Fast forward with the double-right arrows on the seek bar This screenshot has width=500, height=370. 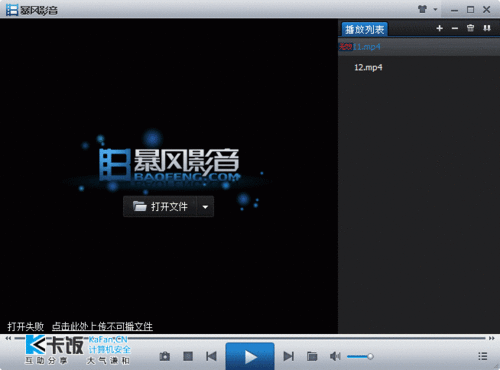point(491,338)
